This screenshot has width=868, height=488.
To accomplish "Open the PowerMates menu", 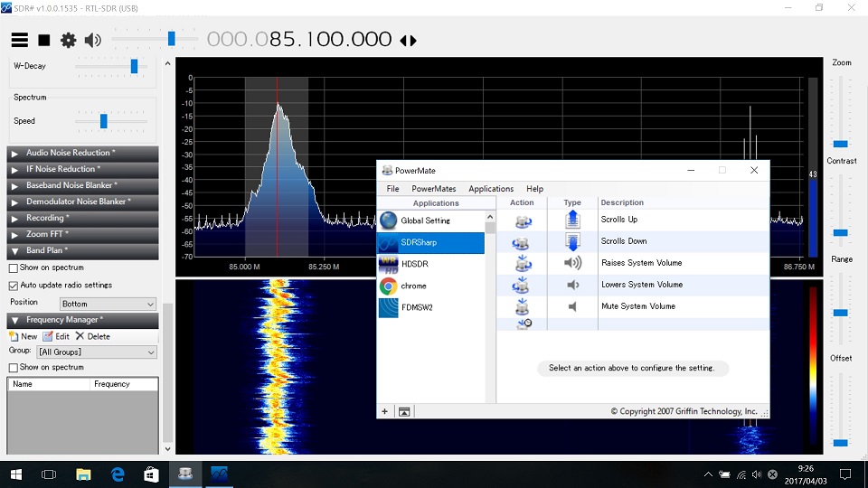I will tap(433, 189).
